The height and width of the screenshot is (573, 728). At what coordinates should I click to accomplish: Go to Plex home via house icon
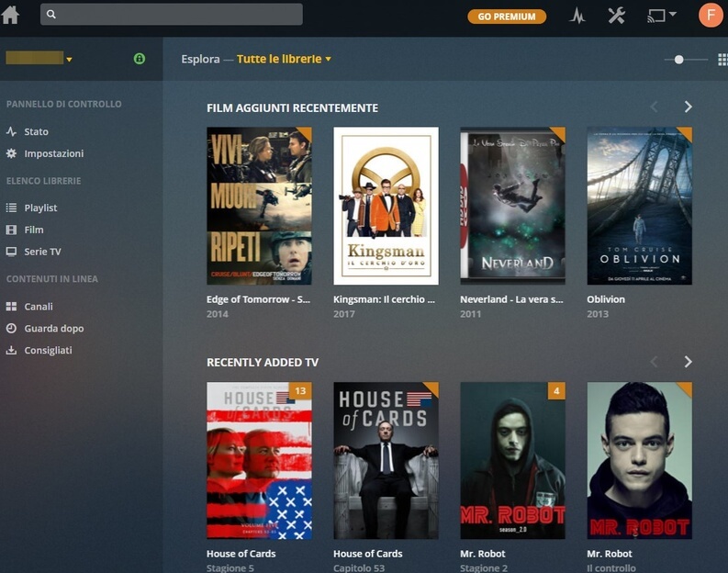pyautogui.click(x=10, y=15)
